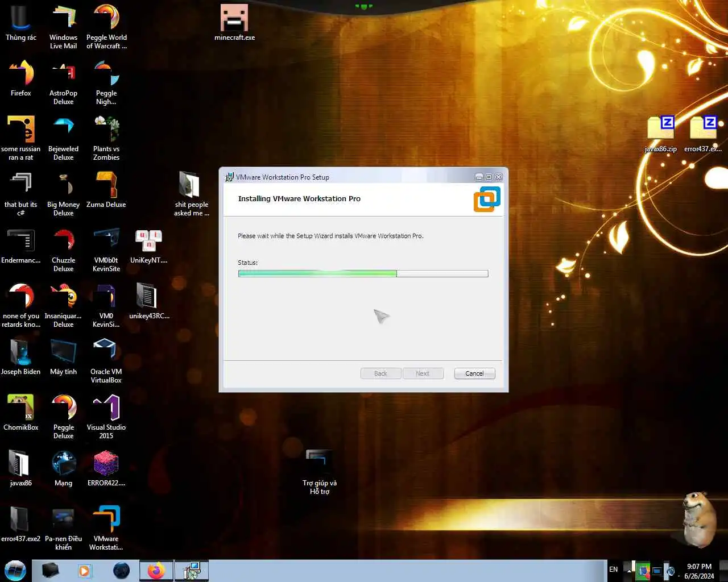Select the Joseph Biden desktop icon
The height and width of the screenshot is (582, 728).
tap(20, 357)
